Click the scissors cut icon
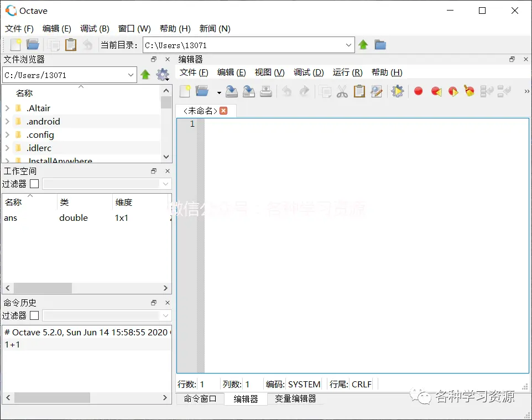532x420 pixels. click(x=342, y=91)
